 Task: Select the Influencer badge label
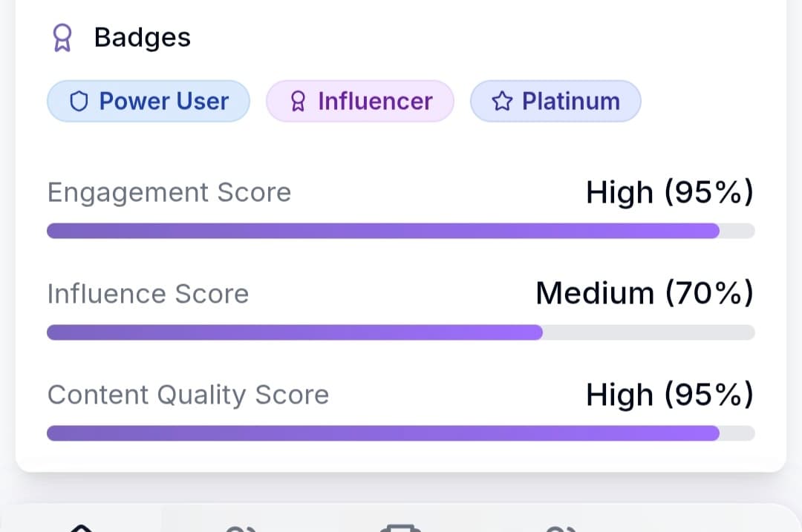[x=374, y=101]
